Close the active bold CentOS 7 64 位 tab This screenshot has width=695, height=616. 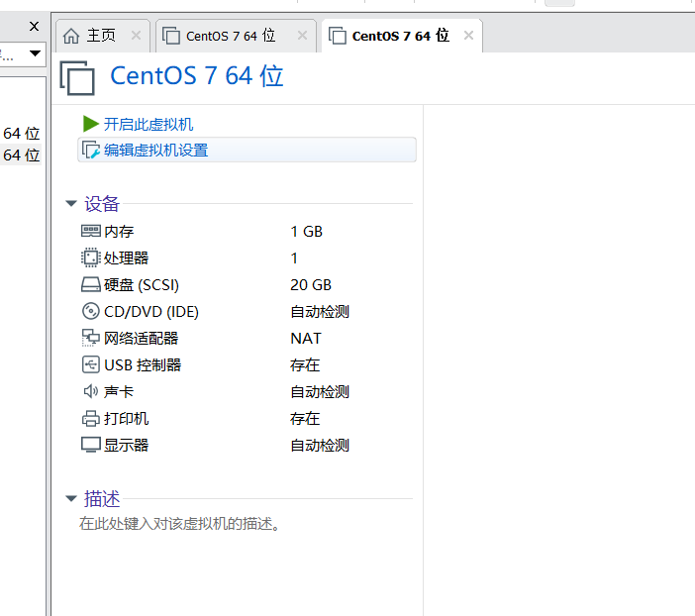pos(468,36)
